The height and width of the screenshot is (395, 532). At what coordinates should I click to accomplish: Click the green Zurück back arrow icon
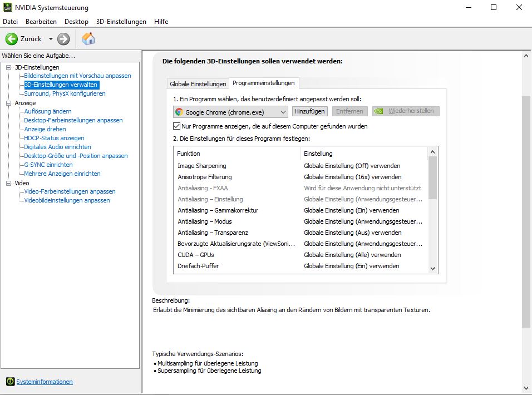tap(12, 39)
